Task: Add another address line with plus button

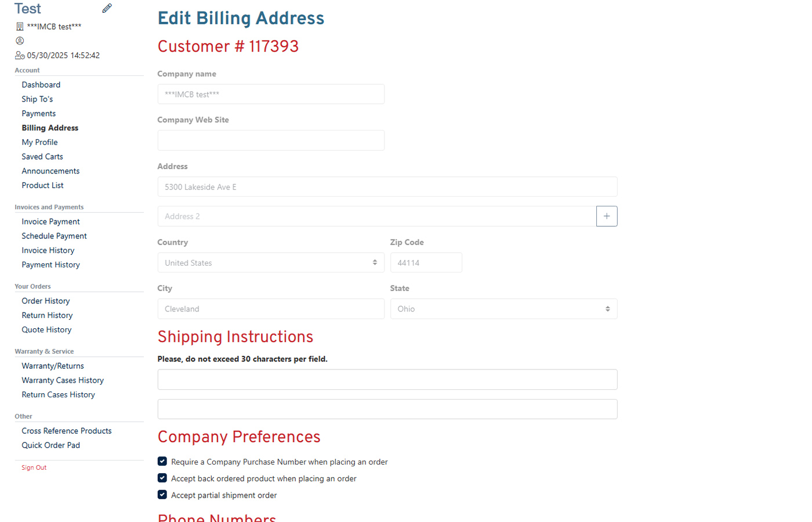Action: click(607, 216)
